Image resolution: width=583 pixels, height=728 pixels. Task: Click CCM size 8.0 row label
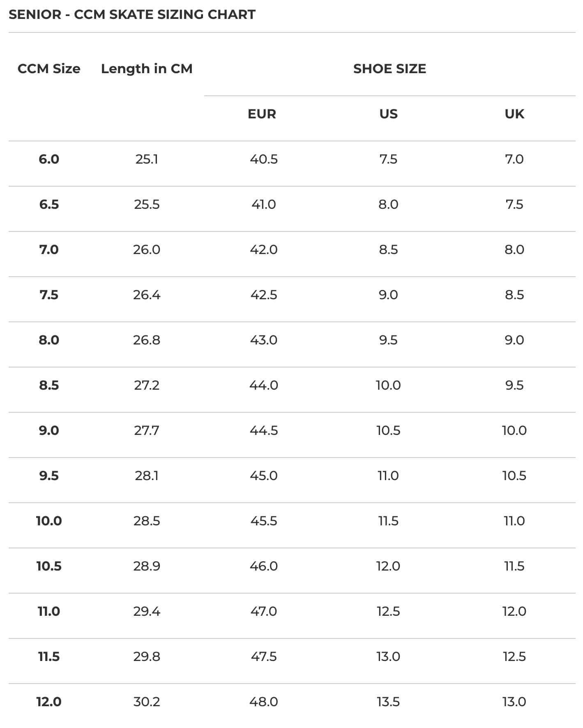[49, 340]
